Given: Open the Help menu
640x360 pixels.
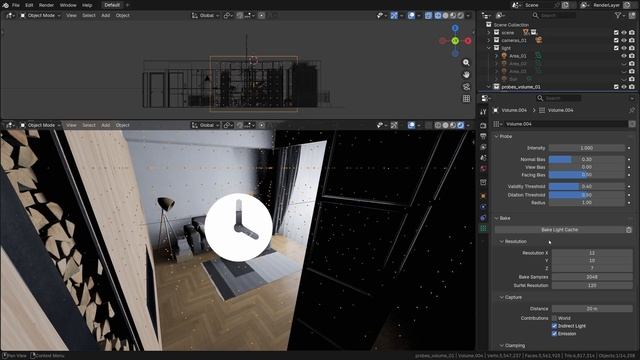Looking at the screenshot, I should [87, 5].
